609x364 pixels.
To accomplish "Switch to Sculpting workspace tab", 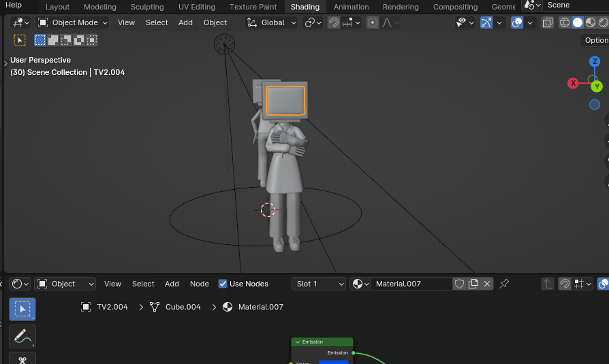I will pos(147,7).
